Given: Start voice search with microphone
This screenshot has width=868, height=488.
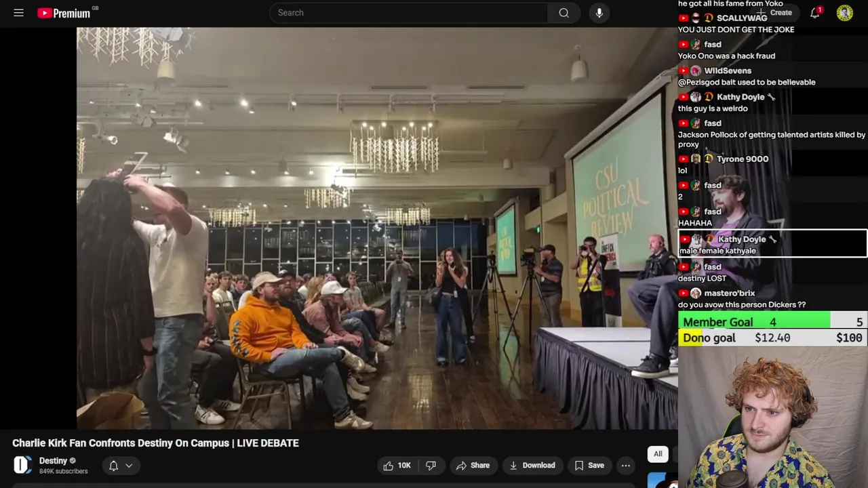Looking at the screenshot, I should click(x=599, y=13).
